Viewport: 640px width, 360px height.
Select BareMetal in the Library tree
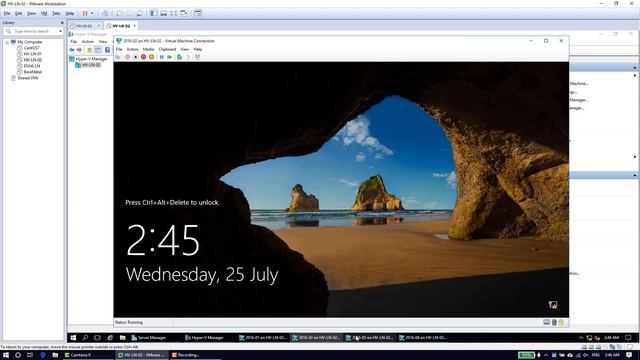(33, 72)
